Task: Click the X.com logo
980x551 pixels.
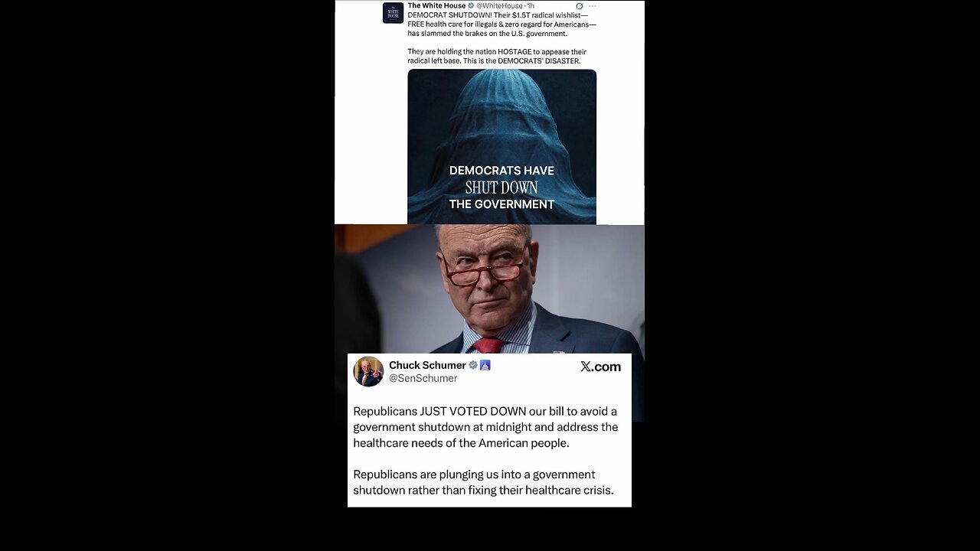Action: coord(600,367)
